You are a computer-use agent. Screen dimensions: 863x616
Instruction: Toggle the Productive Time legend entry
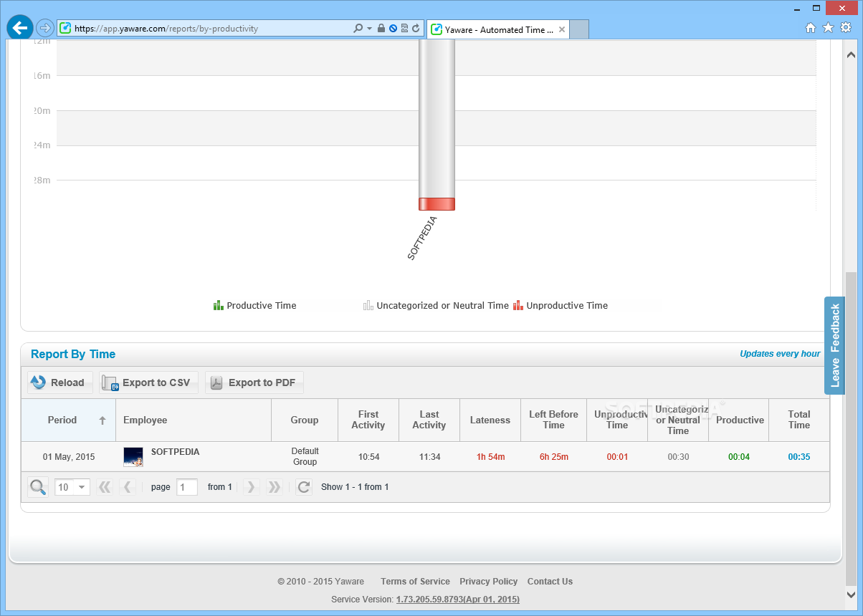tap(254, 305)
